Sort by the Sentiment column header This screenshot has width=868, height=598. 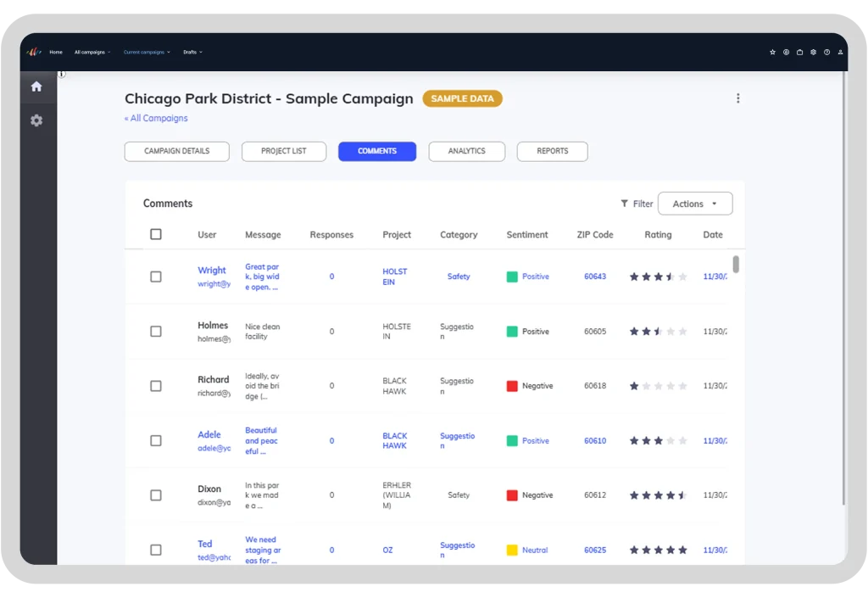point(527,235)
